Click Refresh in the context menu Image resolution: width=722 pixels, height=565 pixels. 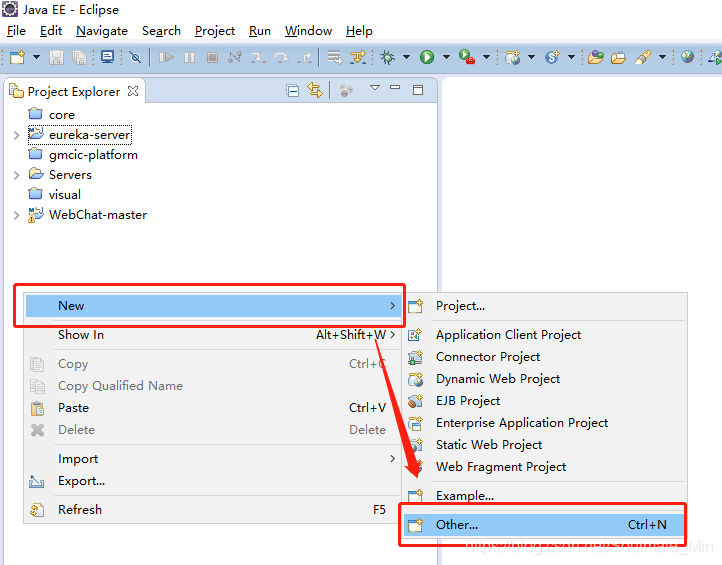(x=213, y=510)
